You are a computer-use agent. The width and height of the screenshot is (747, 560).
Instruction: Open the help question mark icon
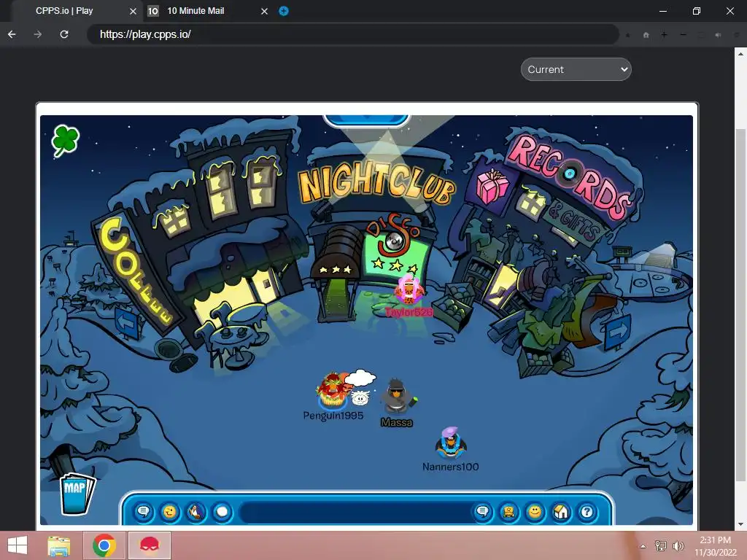587,512
